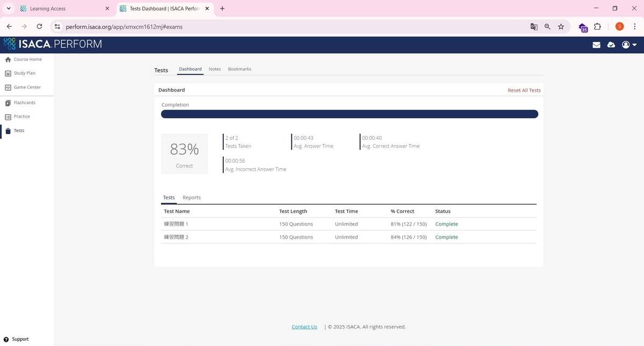The height and width of the screenshot is (346, 644).
Task: Click the cloud sync icon
Action: point(611,45)
